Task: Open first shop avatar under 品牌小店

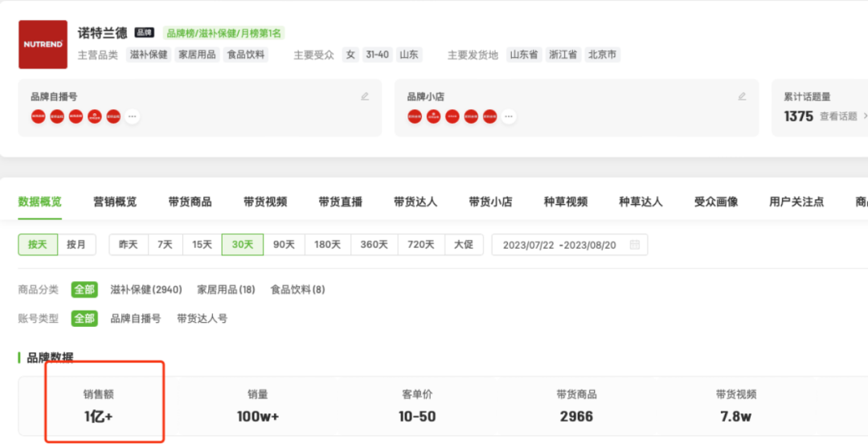Action: 415,116
